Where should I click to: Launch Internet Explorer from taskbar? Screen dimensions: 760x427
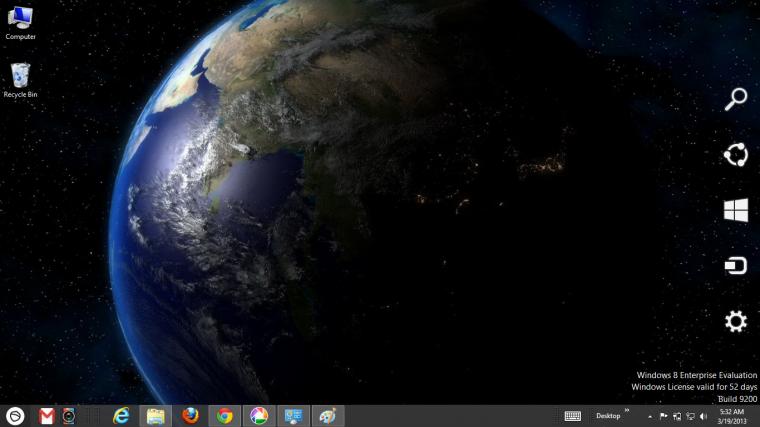click(121, 416)
